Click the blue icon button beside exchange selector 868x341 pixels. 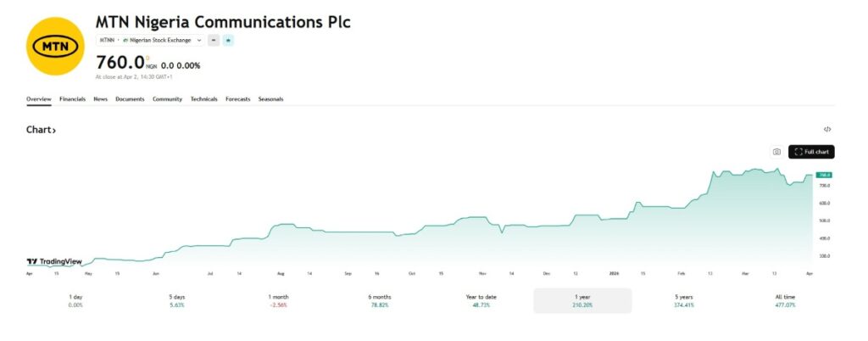[228, 40]
